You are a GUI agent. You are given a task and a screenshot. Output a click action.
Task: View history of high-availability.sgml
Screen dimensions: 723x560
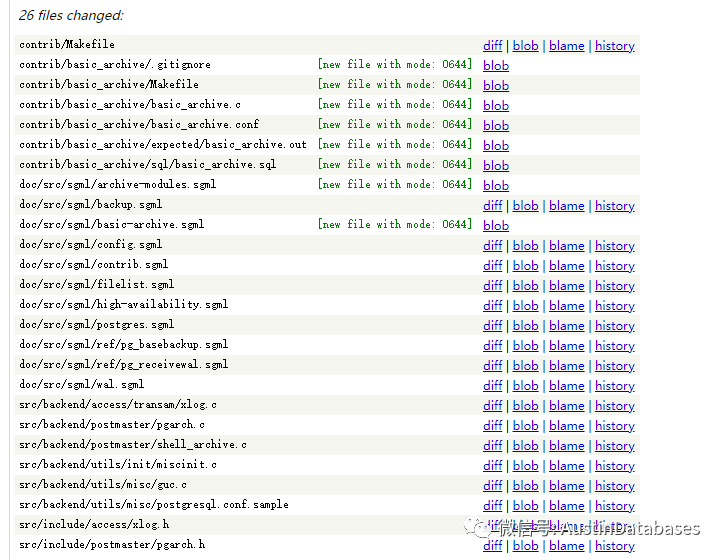click(x=614, y=306)
